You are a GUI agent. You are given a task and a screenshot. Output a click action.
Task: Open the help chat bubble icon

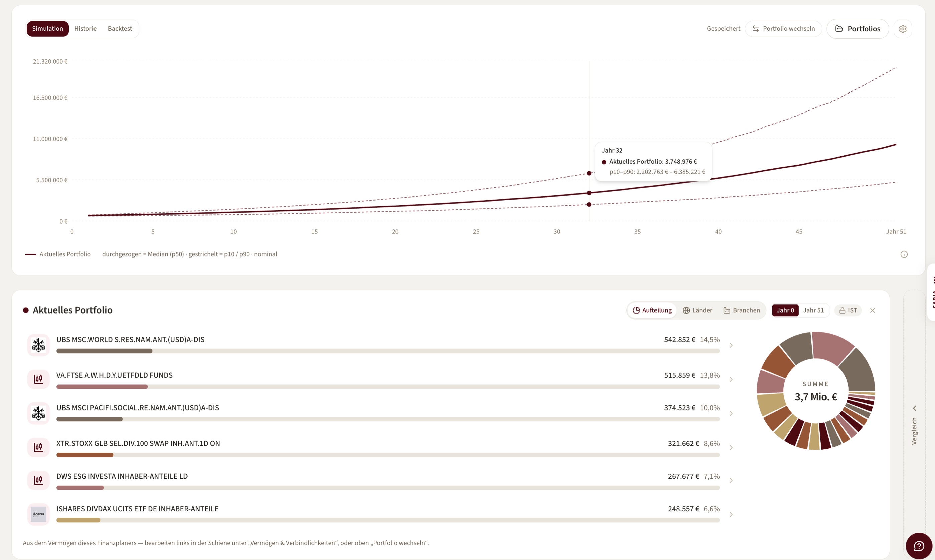coord(919,546)
